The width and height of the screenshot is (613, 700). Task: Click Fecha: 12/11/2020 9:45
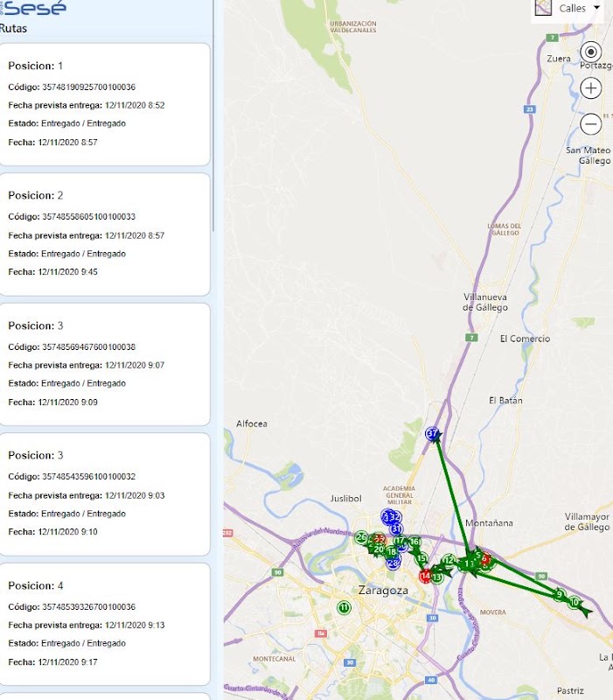[52, 272]
